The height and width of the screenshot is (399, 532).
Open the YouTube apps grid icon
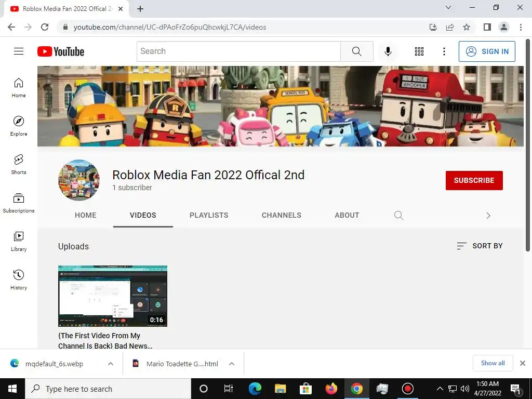[419, 51]
